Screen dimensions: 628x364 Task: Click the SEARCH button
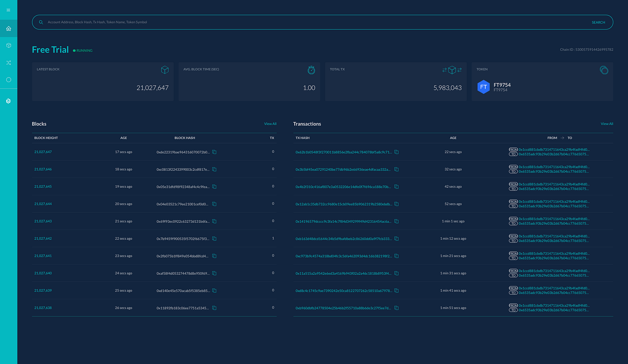point(598,22)
